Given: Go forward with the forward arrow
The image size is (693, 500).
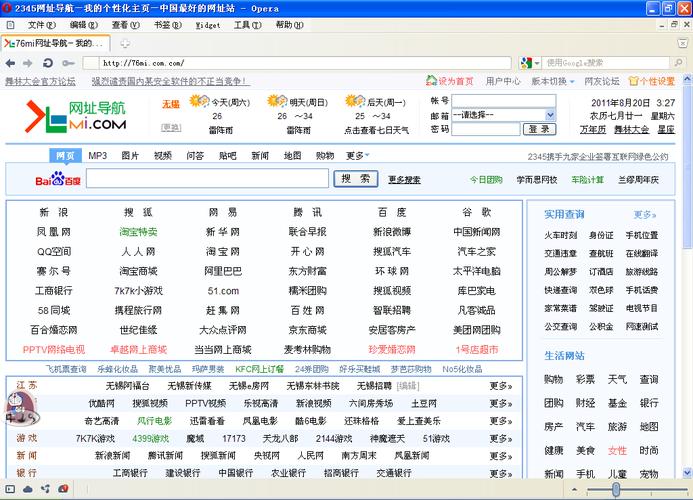Looking at the screenshot, I should click(28, 63).
